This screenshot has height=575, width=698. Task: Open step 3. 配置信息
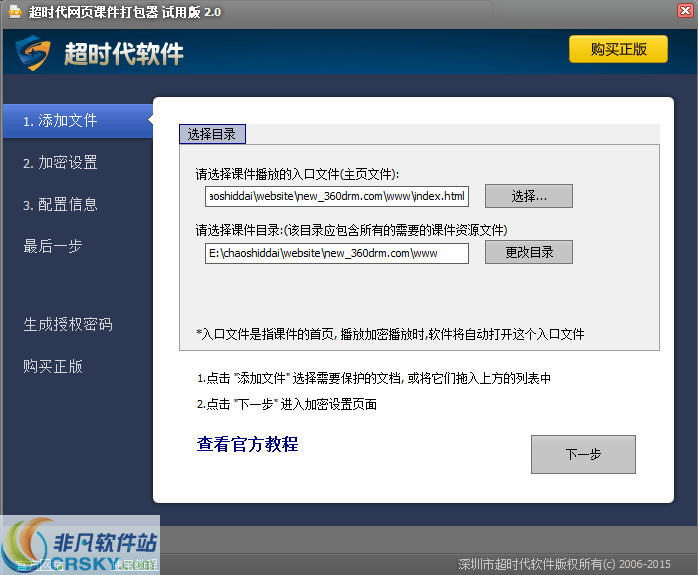click(60, 204)
